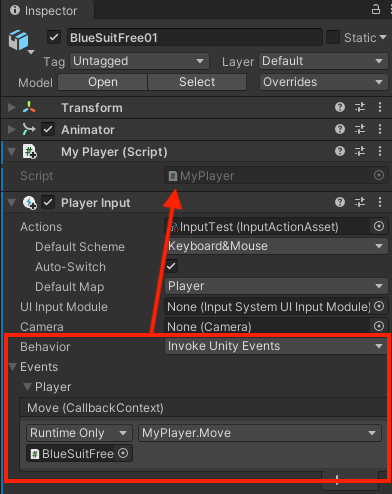Open the Player Input three-dot context menu
This screenshot has height=494, width=392.
click(x=380, y=202)
